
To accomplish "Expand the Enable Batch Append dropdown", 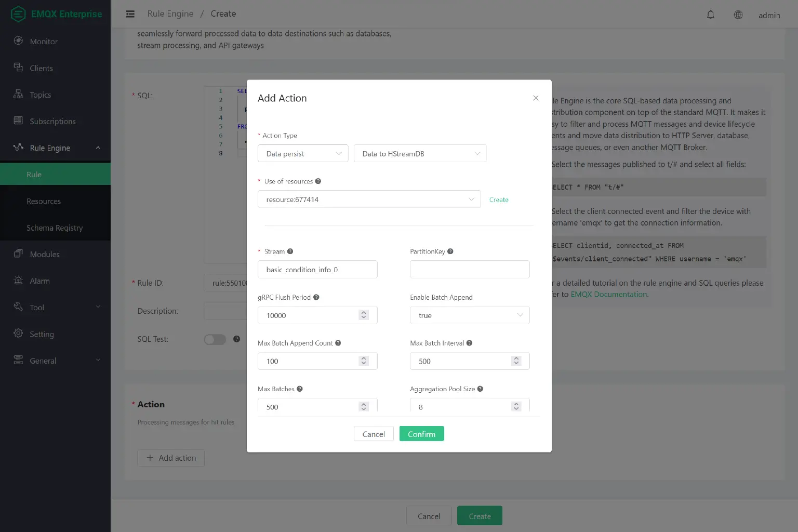I will pos(469,315).
